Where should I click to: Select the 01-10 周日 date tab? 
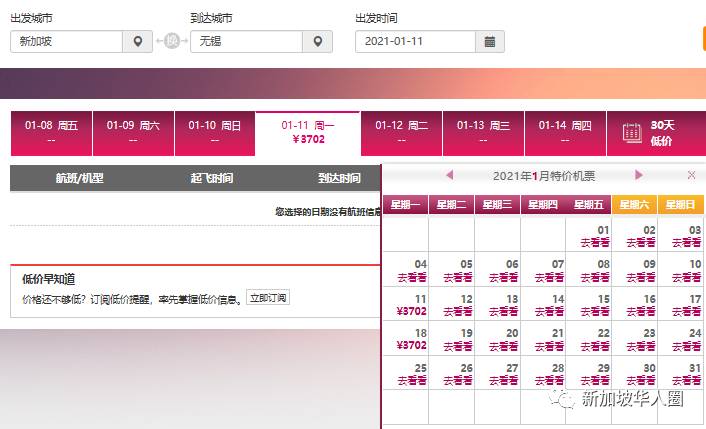pyautogui.click(x=215, y=133)
